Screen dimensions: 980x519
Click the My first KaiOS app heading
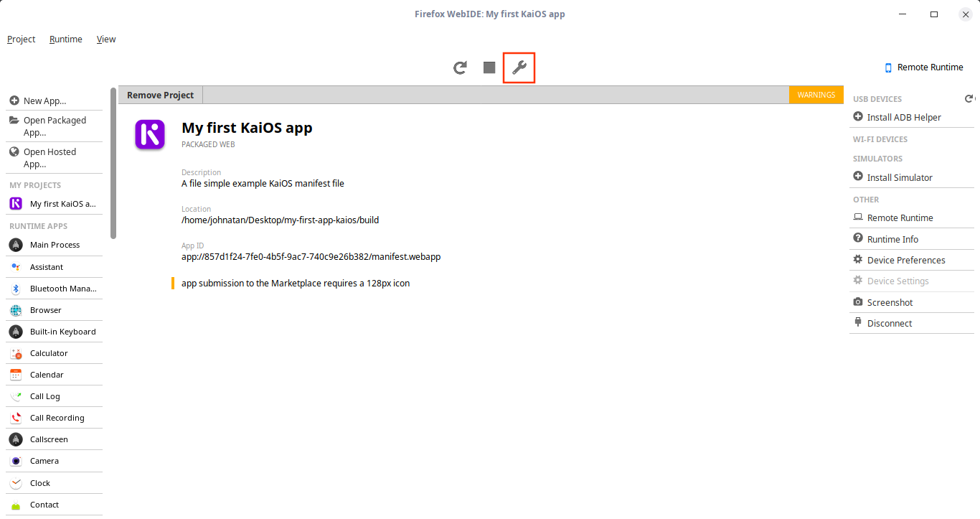point(247,128)
